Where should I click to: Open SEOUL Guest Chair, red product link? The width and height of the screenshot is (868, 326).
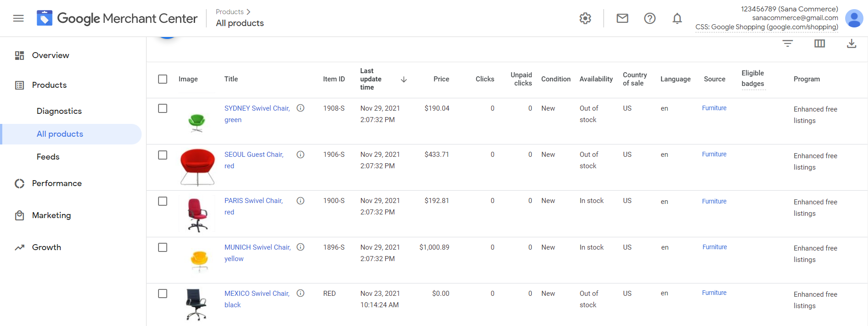254,160
